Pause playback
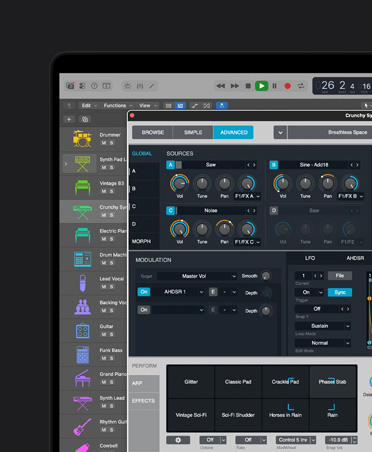 coord(275,86)
